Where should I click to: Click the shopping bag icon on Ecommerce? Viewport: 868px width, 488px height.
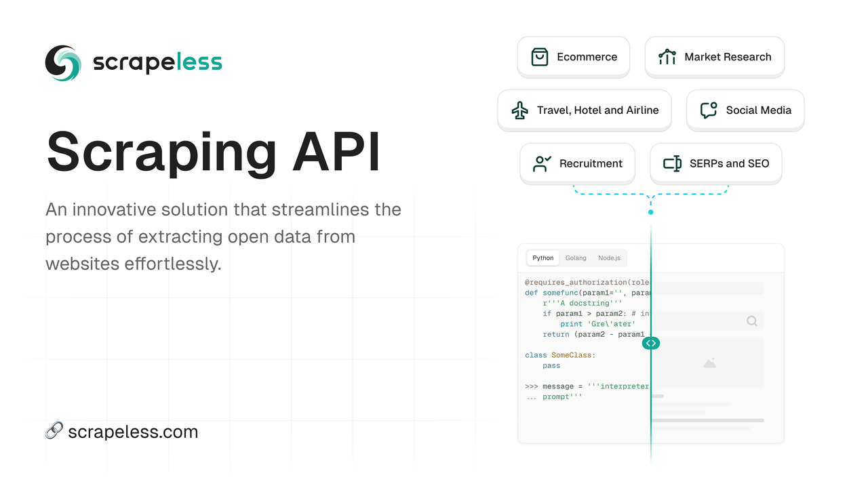540,57
